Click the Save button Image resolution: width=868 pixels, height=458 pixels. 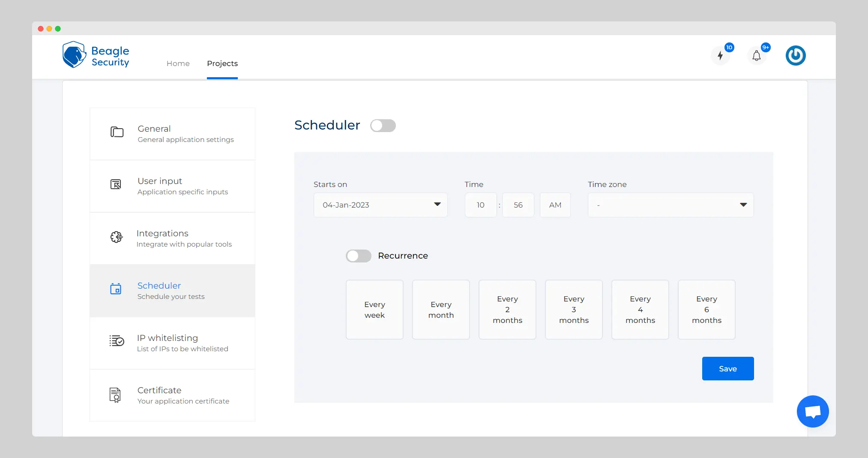(x=728, y=368)
